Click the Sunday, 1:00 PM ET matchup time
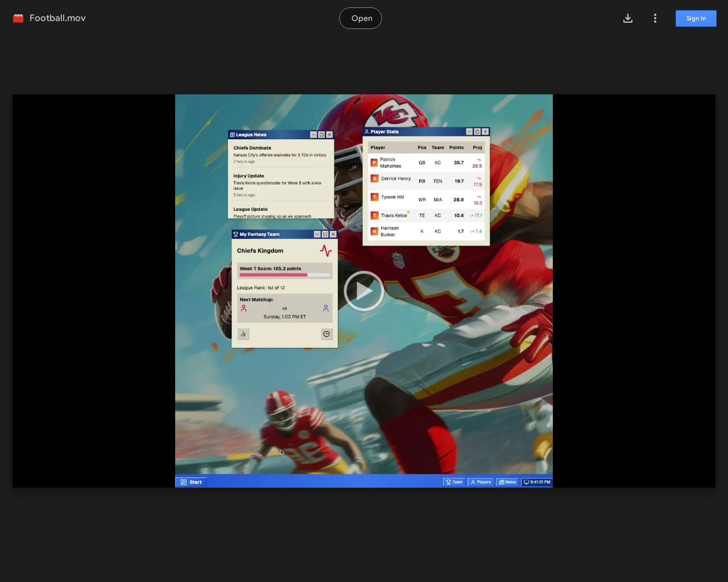 tap(285, 317)
